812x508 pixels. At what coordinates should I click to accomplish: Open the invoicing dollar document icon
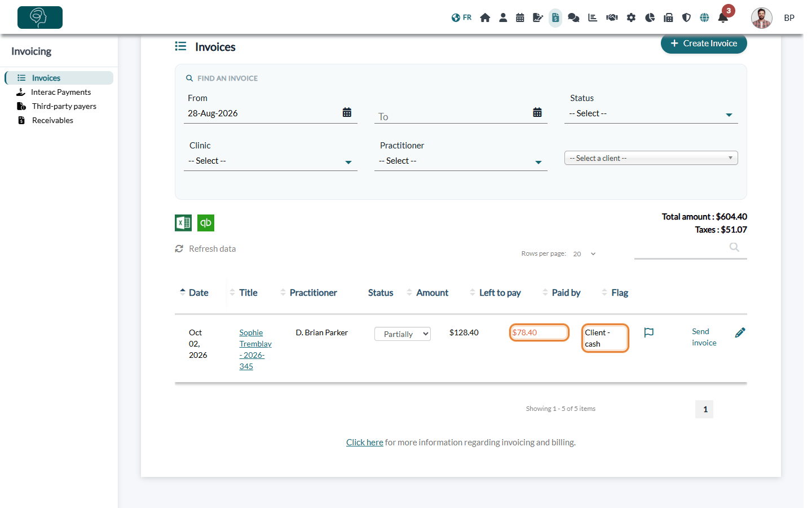(x=555, y=17)
